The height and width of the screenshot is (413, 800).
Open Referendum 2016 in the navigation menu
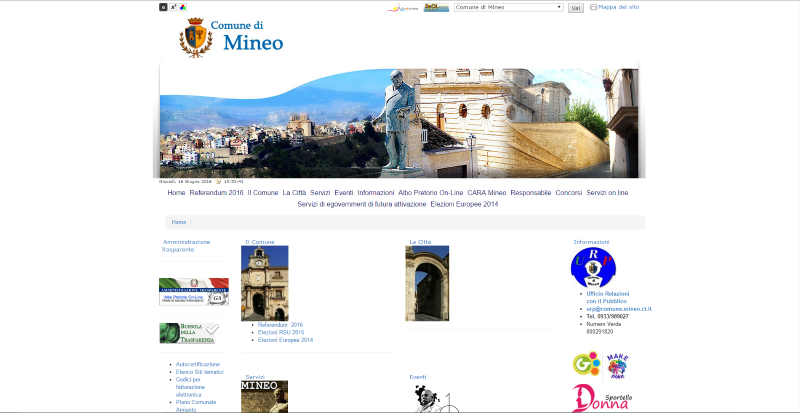tap(216, 193)
